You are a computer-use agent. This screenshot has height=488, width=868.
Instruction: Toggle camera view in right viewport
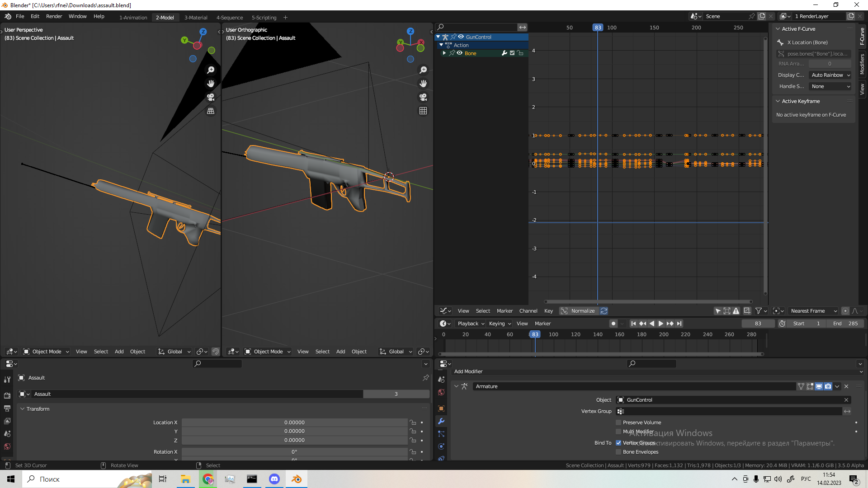(x=423, y=97)
